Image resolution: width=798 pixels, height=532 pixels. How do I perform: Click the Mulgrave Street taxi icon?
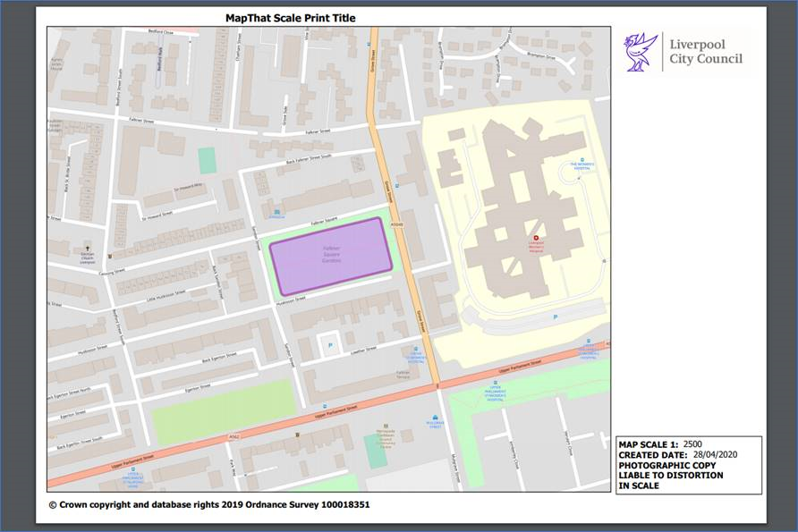pyautogui.click(x=435, y=417)
